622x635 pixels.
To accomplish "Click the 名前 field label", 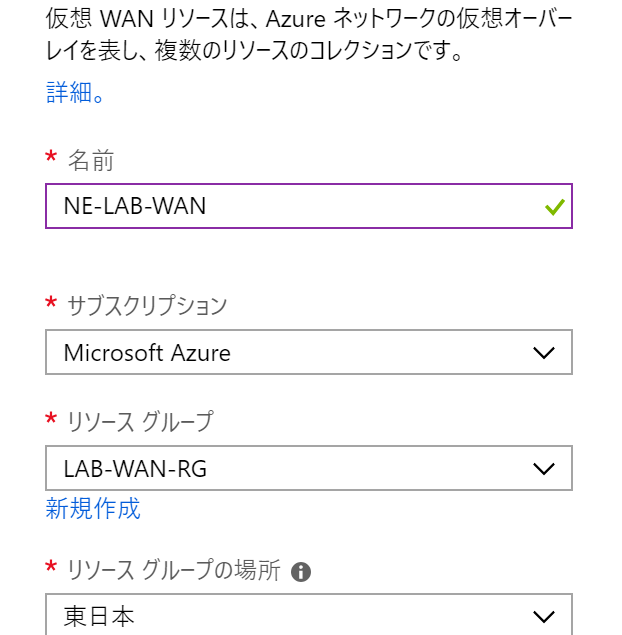I will pos(90,159).
